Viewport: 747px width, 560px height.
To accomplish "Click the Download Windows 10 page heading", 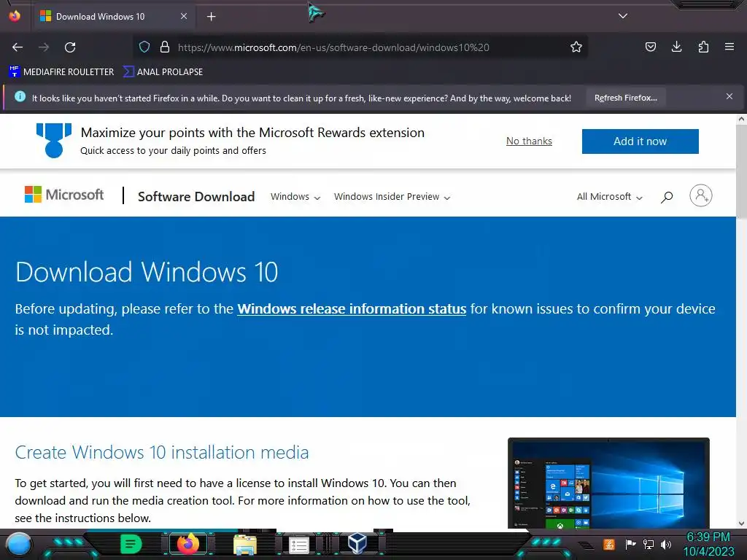I will click(x=147, y=272).
